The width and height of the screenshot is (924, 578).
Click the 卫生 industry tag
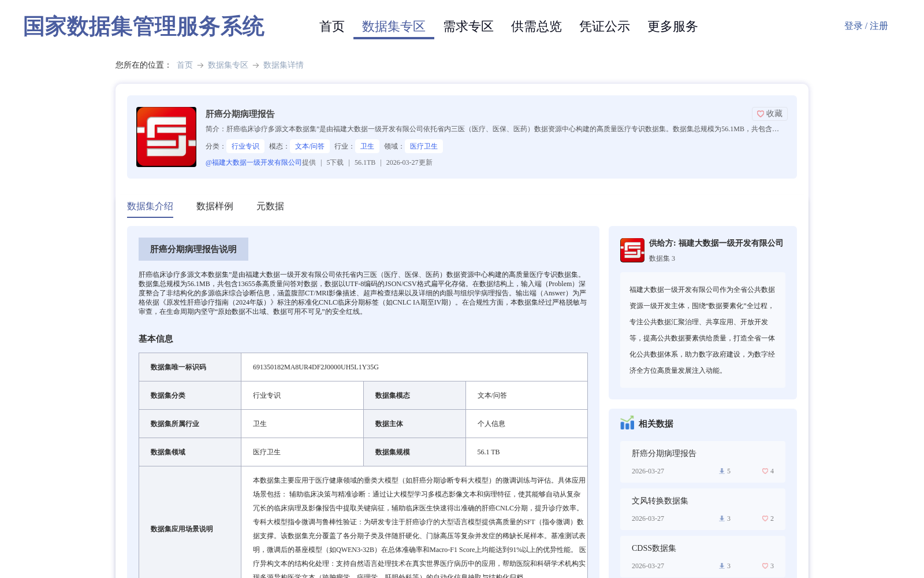(x=367, y=146)
